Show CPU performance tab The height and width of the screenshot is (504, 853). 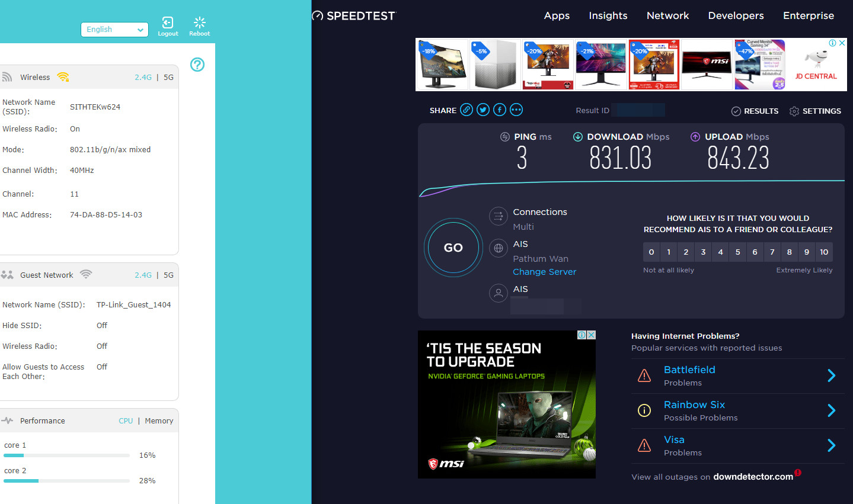126,421
